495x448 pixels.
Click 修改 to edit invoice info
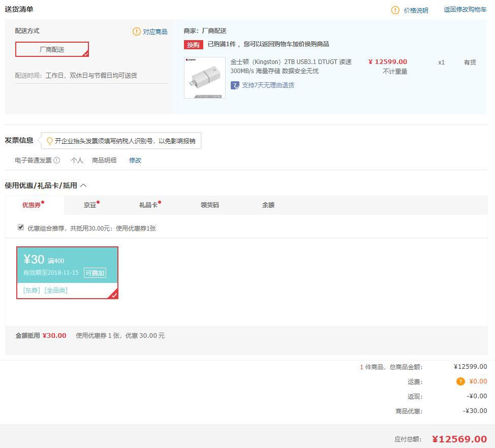[x=135, y=161]
